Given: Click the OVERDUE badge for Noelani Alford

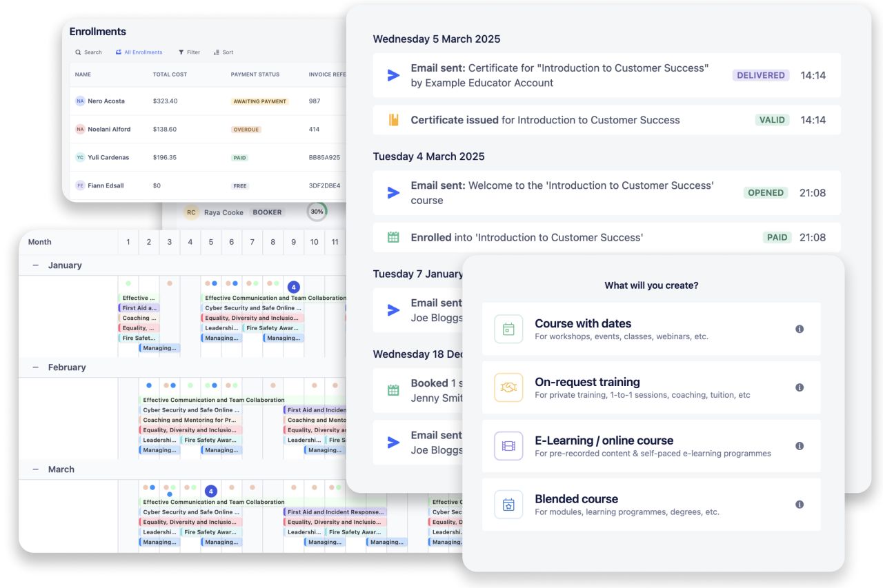Looking at the screenshot, I should click(246, 130).
